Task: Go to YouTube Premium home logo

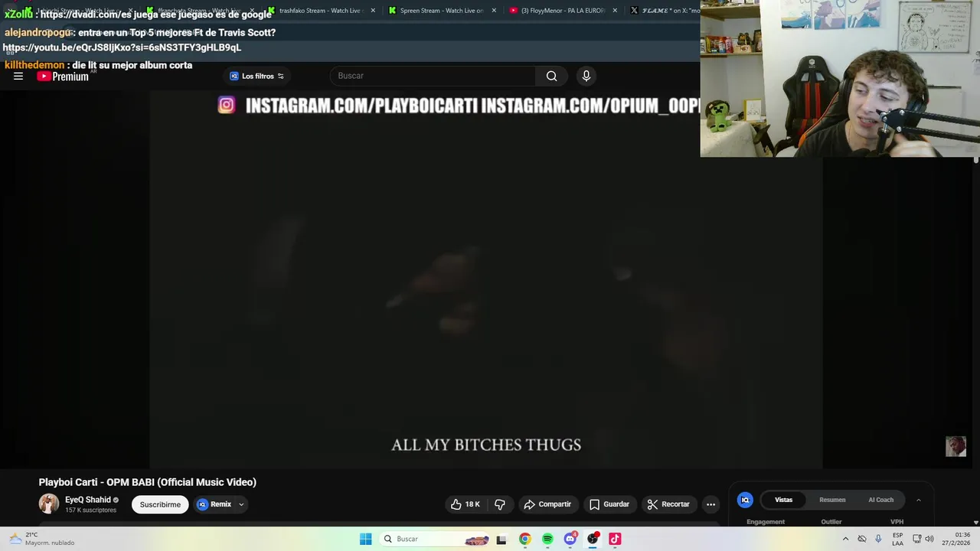Action: (63, 76)
